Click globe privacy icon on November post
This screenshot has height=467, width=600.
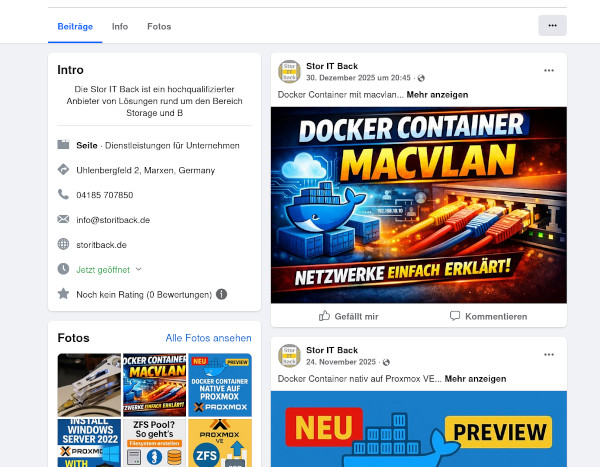(x=386, y=362)
